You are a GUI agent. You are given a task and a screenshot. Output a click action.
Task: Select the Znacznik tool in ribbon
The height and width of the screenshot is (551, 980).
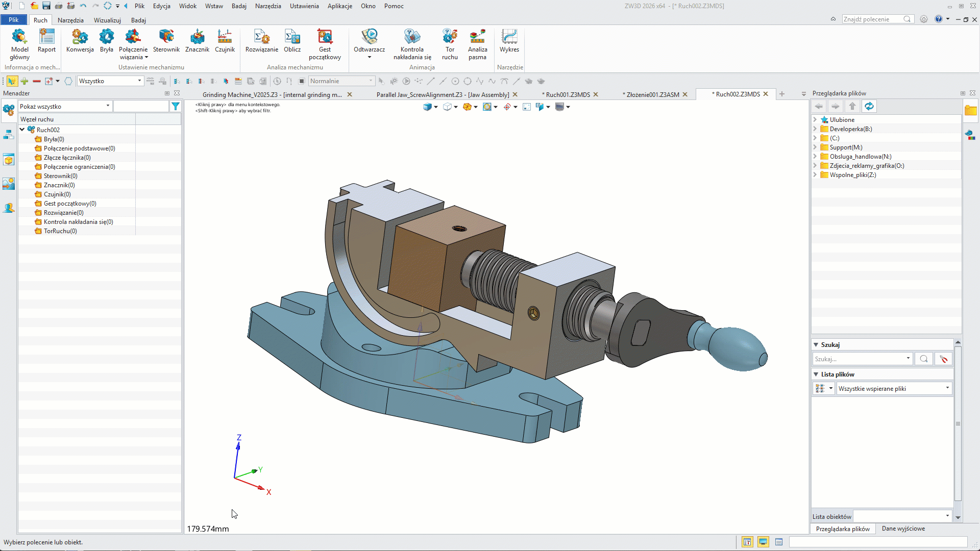pos(197,41)
